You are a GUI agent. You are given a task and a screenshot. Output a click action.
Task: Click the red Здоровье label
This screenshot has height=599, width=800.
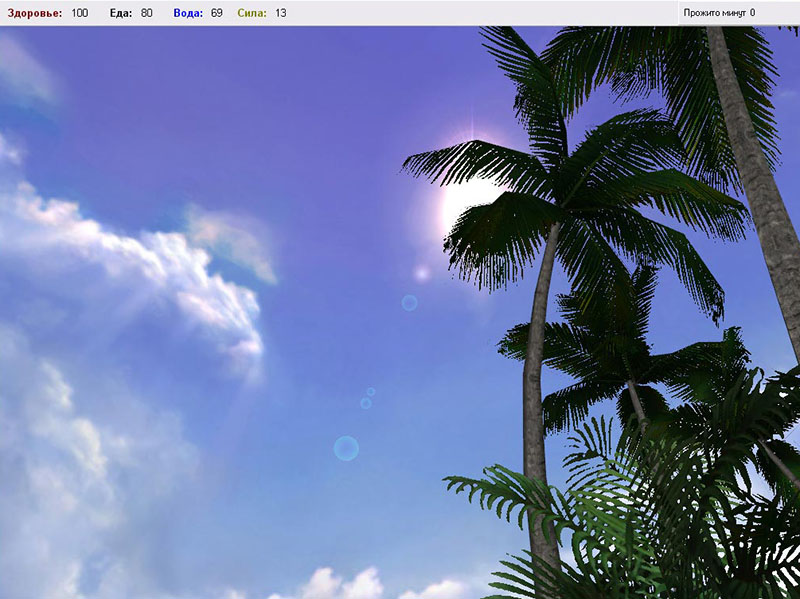(x=35, y=13)
